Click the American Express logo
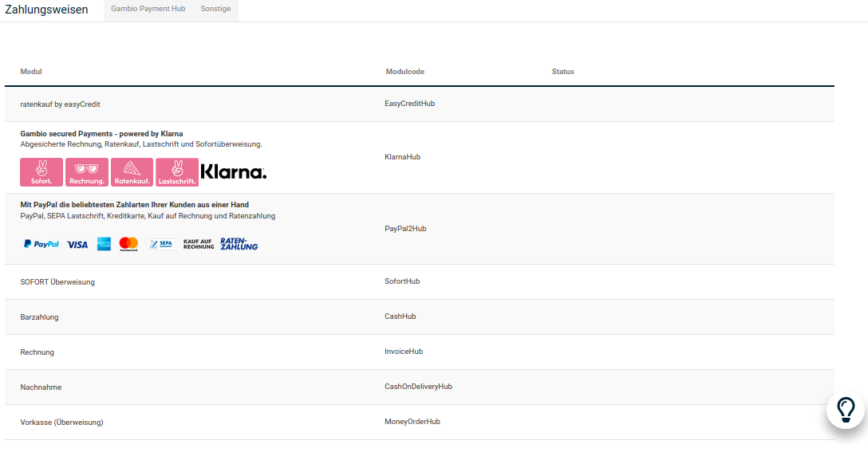Screen dimensions: 868x456 pos(104,244)
